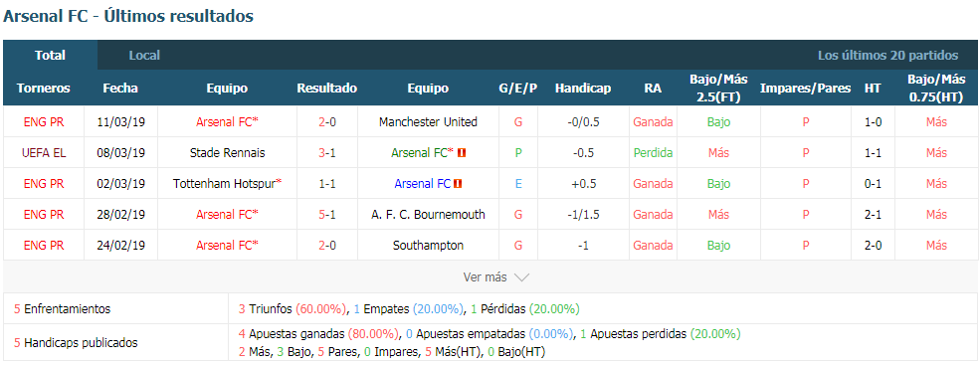980x365 pixels.
Task: Click the Arsenal FC link in 24/02/19 row
Action: 227,245
